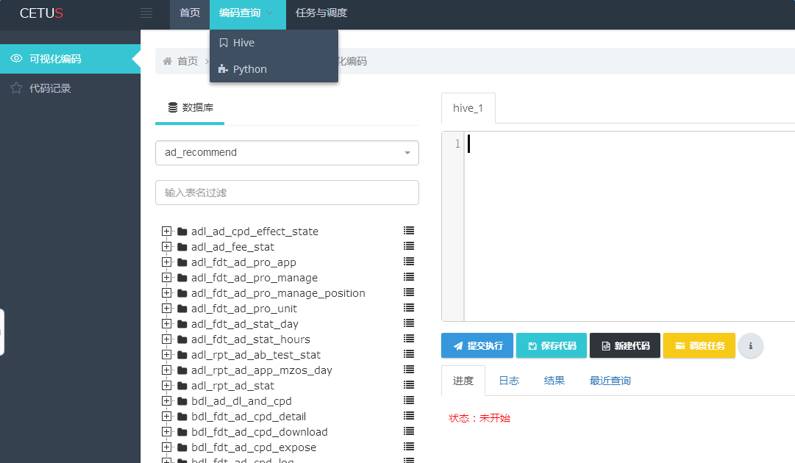Expand the adl_fdt_ad_pro_app tree node
Screen dimensions: 795x463
pyautogui.click(x=166, y=262)
